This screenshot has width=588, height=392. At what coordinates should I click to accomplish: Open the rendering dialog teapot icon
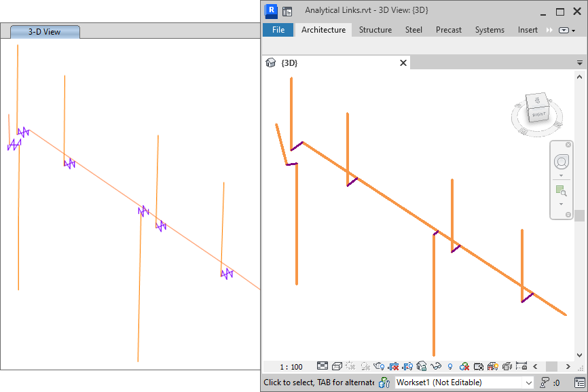[378, 366]
